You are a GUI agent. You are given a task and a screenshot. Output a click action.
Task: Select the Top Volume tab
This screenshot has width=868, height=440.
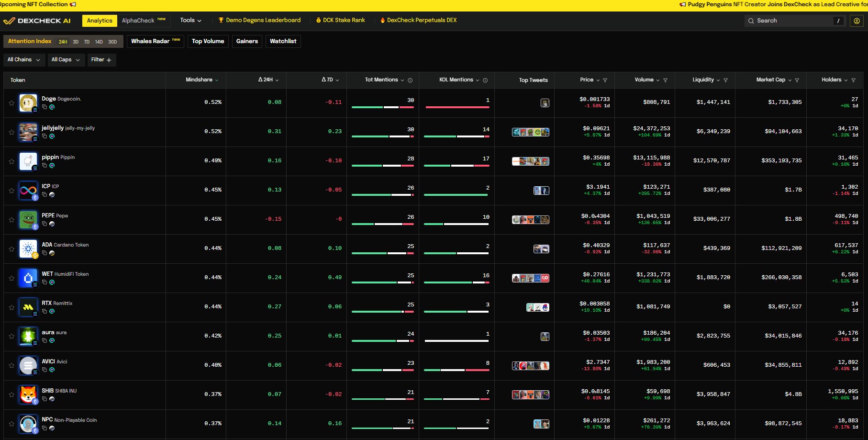[x=208, y=41]
